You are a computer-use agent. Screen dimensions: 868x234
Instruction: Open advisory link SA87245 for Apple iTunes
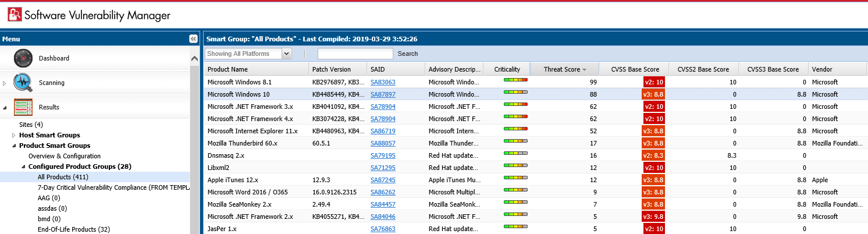tap(383, 180)
